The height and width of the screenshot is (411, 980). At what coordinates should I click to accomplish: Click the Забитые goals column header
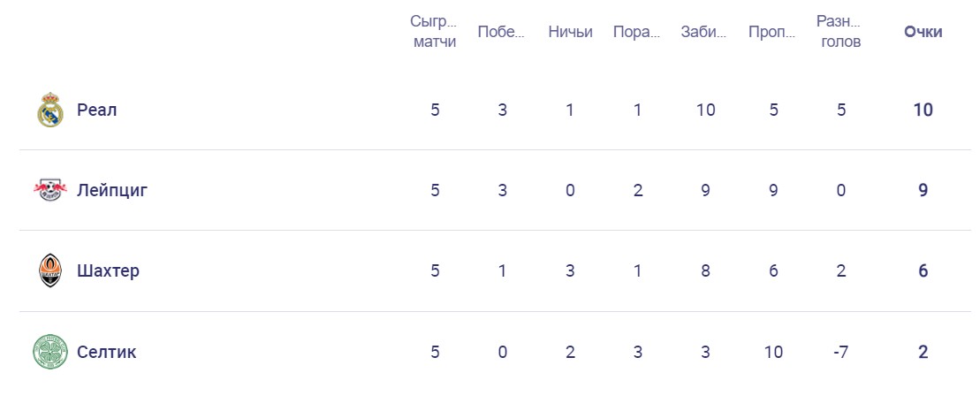pos(705,32)
